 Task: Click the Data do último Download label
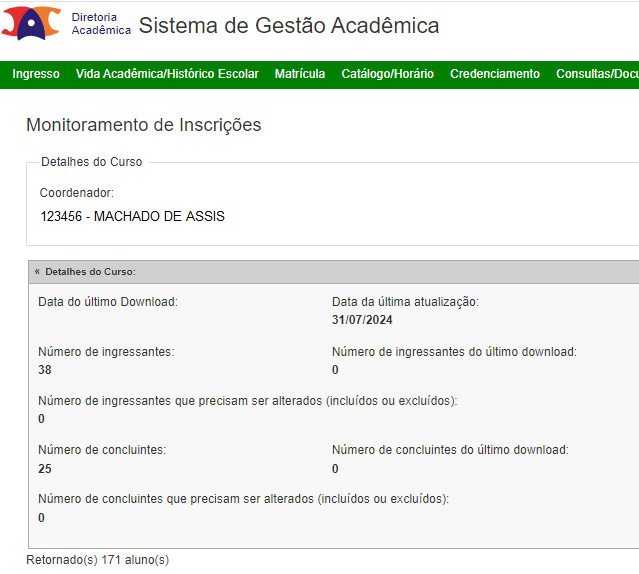[x=108, y=301]
